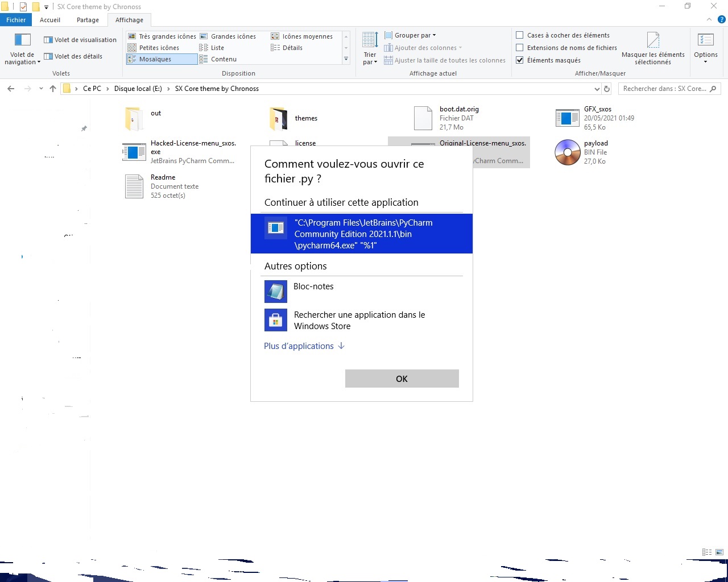Image resolution: width=728 pixels, height=582 pixels.
Task: Expand Plus d'applications list
Action: point(304,346)
